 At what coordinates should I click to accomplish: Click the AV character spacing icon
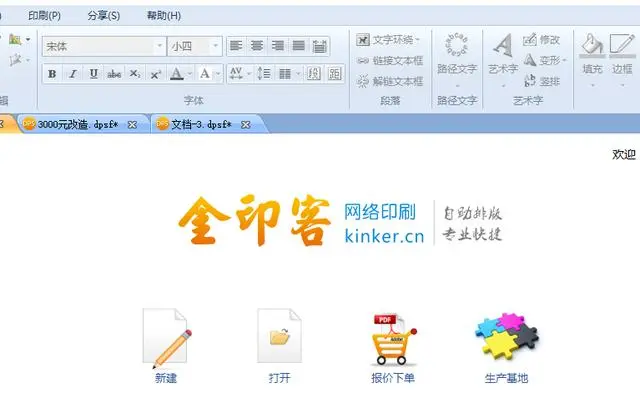236,74
